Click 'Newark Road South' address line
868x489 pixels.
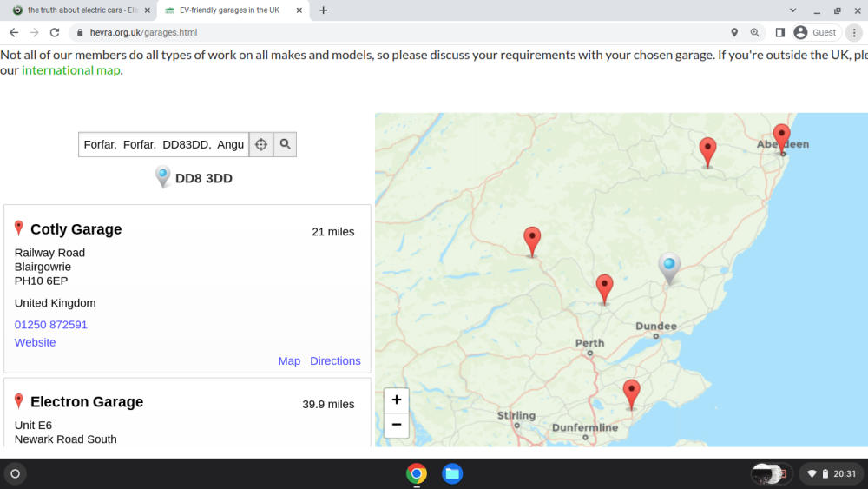(x=65, y=439)
